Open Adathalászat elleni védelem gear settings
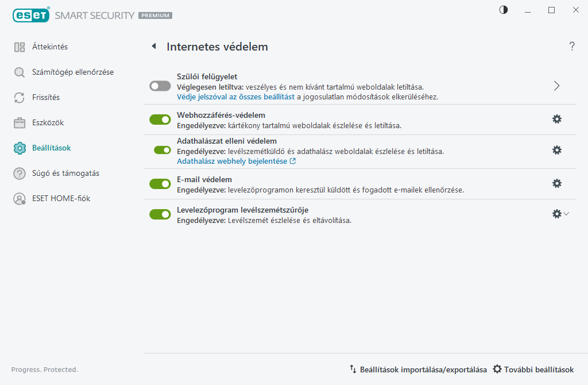This screenshot has width=588, height=385. (556, 150)
